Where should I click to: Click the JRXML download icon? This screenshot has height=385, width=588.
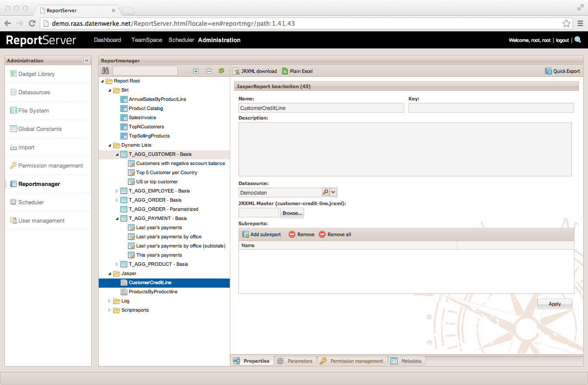point(236,71)
